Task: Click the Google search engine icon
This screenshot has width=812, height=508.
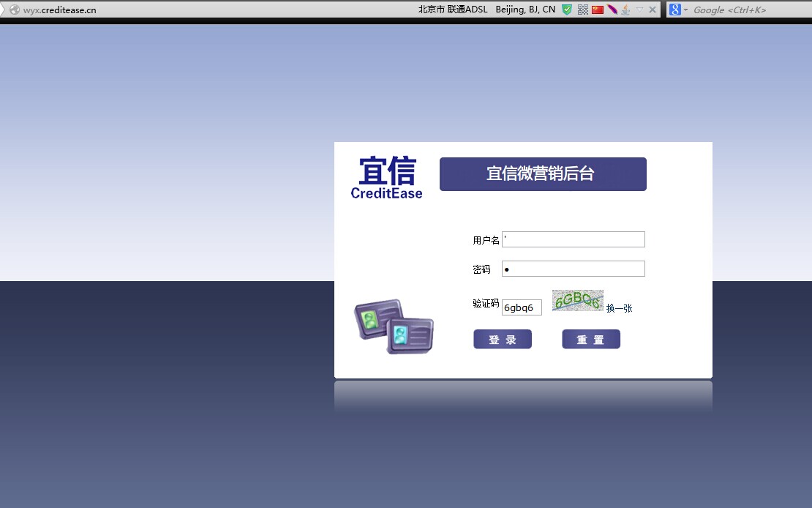Action: pos(674,10)
